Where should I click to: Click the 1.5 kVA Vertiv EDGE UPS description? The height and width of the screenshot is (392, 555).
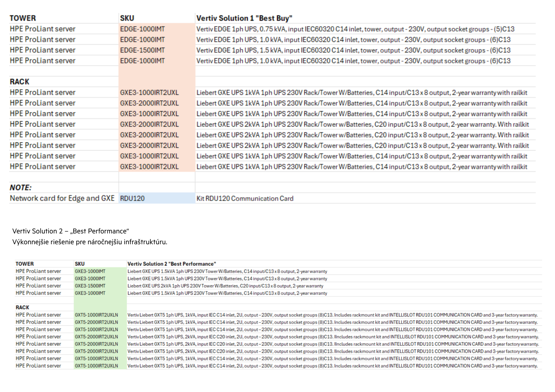tap(353, 50)
